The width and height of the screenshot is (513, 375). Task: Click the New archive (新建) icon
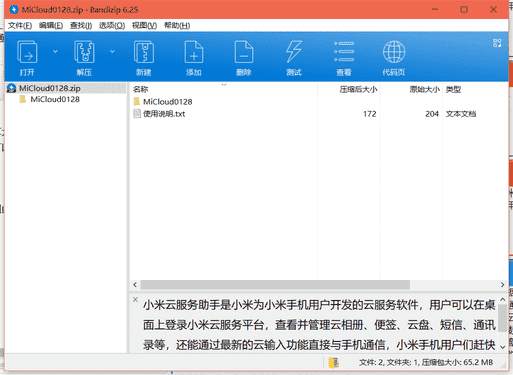144,52
